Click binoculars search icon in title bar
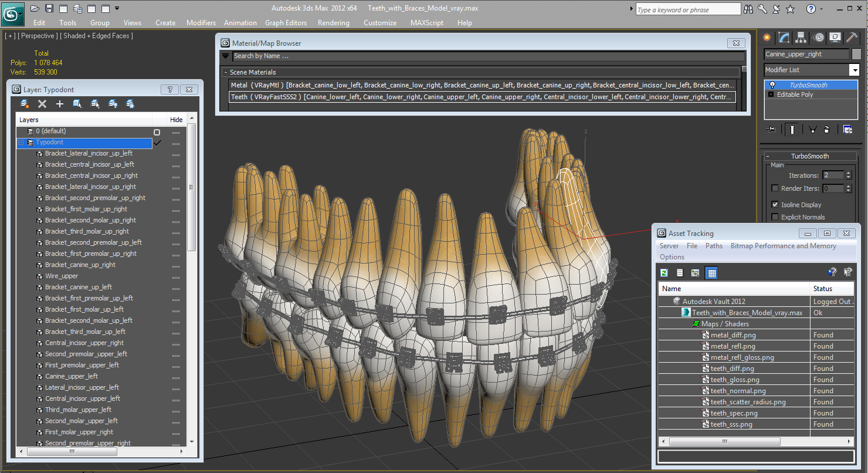Viewport: 868px width, 473px height. coord(748,9)
